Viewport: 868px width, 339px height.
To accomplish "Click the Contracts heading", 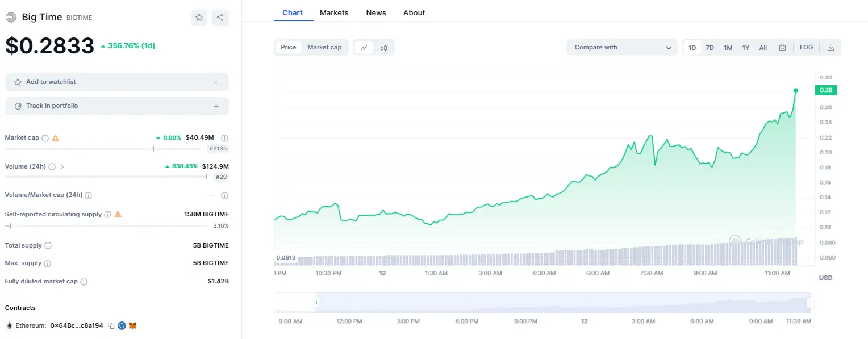I will click(20, 308).
